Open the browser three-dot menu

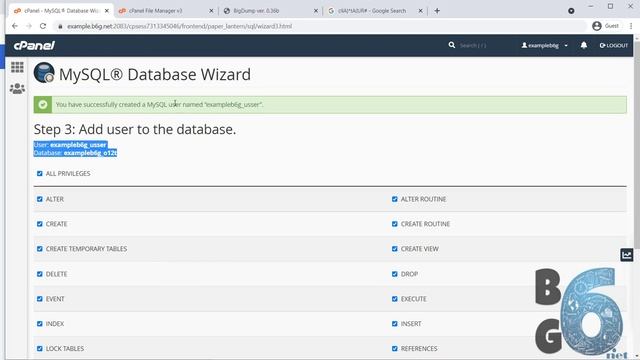[x=631, y=26]
